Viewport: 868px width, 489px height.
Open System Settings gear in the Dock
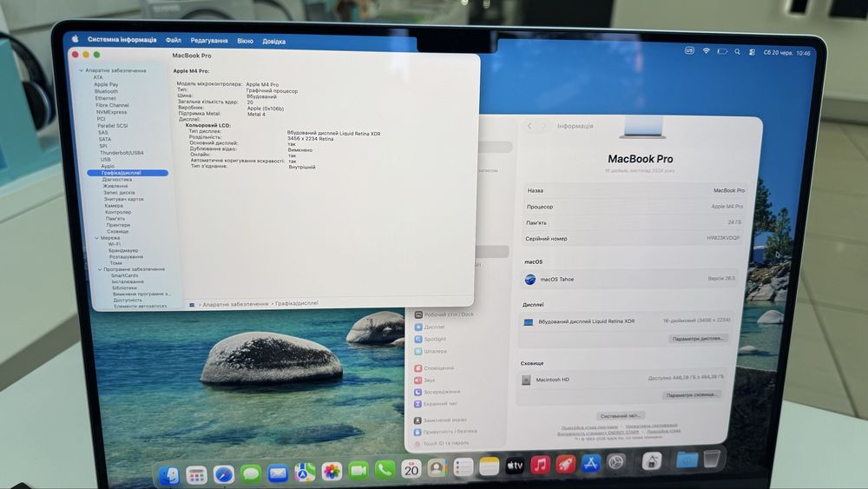[616, 462]
